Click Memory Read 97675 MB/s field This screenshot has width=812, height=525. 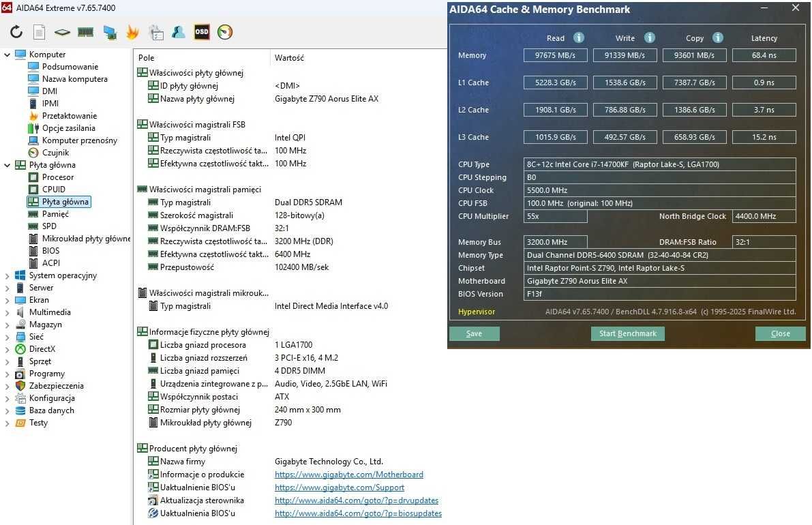[x=555, y=55]
